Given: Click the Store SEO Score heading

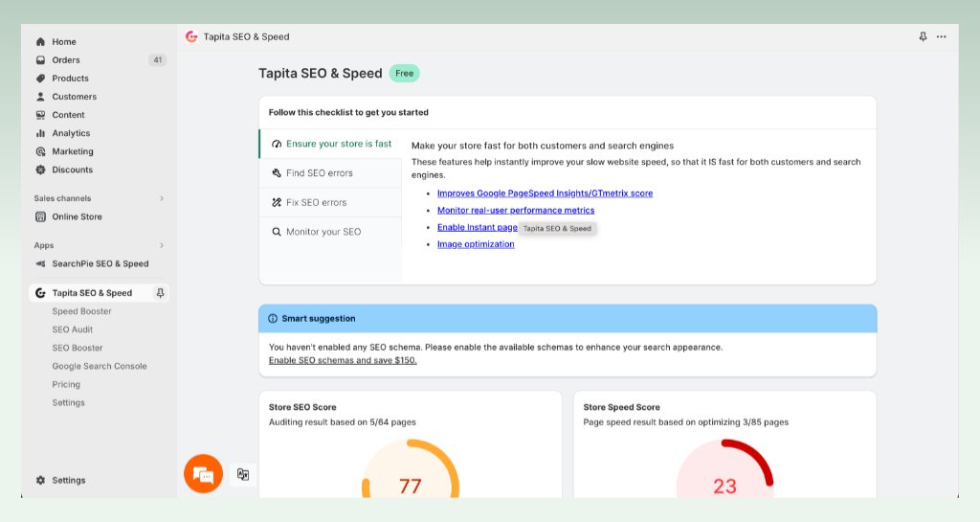Looking at the screenshot, I should tap(302, 407).
